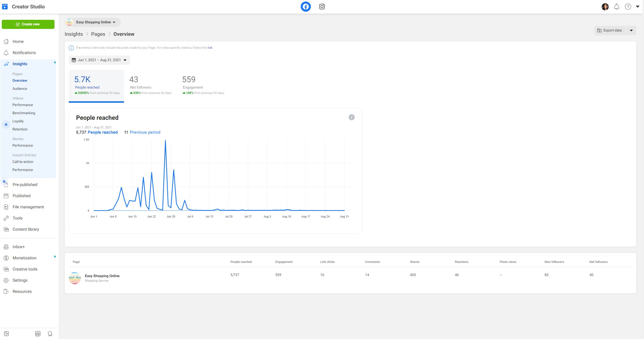
Task: Click the Published icon
Action: pos(6,196)
